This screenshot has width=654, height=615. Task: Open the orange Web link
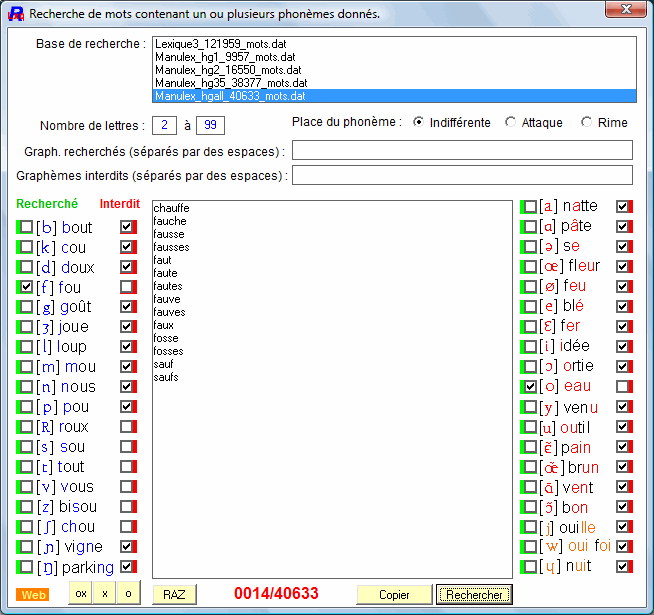click(33, 595)
